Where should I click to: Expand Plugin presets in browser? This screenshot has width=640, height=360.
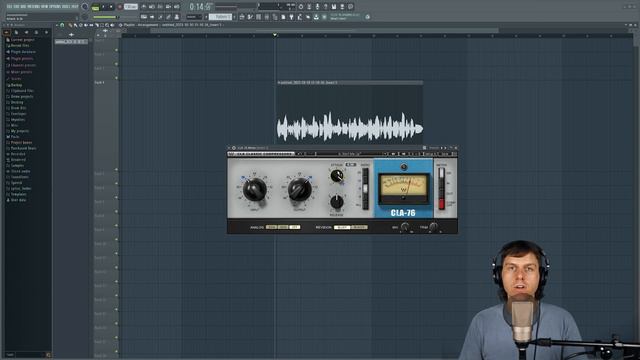click(x=20, y=59)
